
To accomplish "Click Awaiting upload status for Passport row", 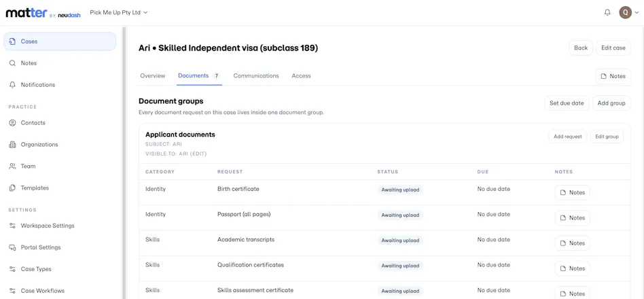I will click(400, 215).
